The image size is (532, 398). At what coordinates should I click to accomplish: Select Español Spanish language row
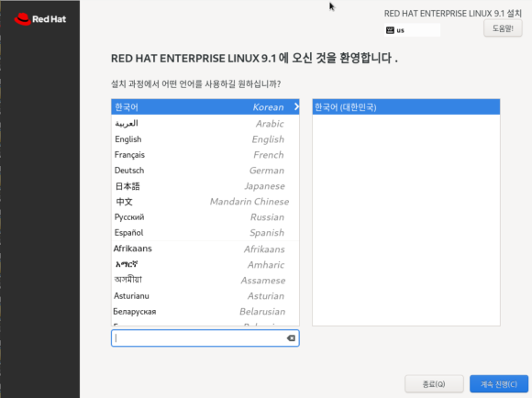205,233
